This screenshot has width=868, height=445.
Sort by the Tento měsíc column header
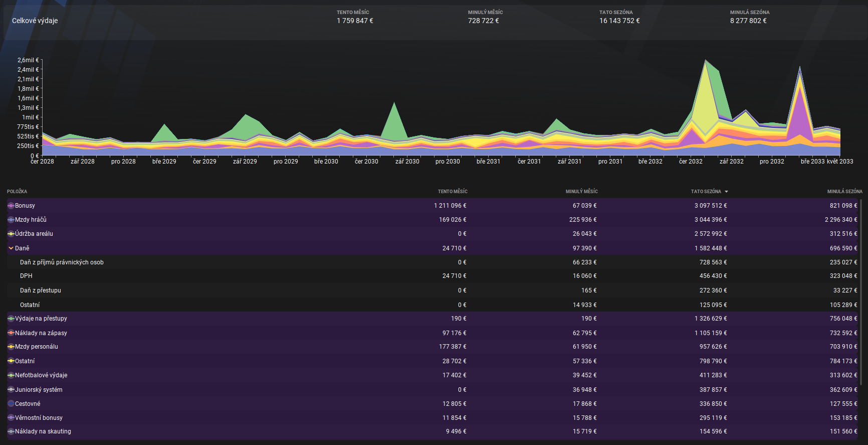(x=453, y=192)
